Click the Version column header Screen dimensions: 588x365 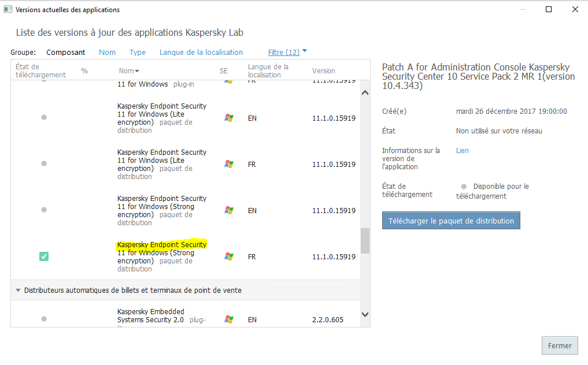(x=324, y=71)
